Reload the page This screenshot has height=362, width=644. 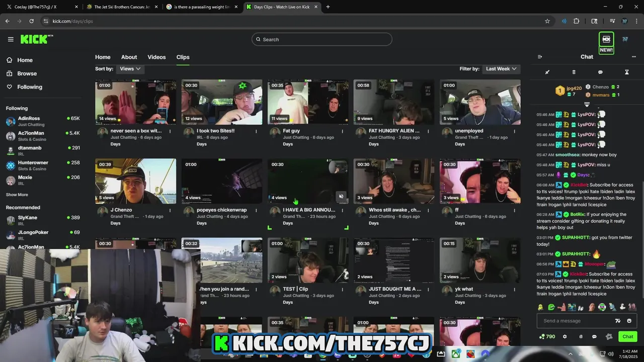[31, 21]
